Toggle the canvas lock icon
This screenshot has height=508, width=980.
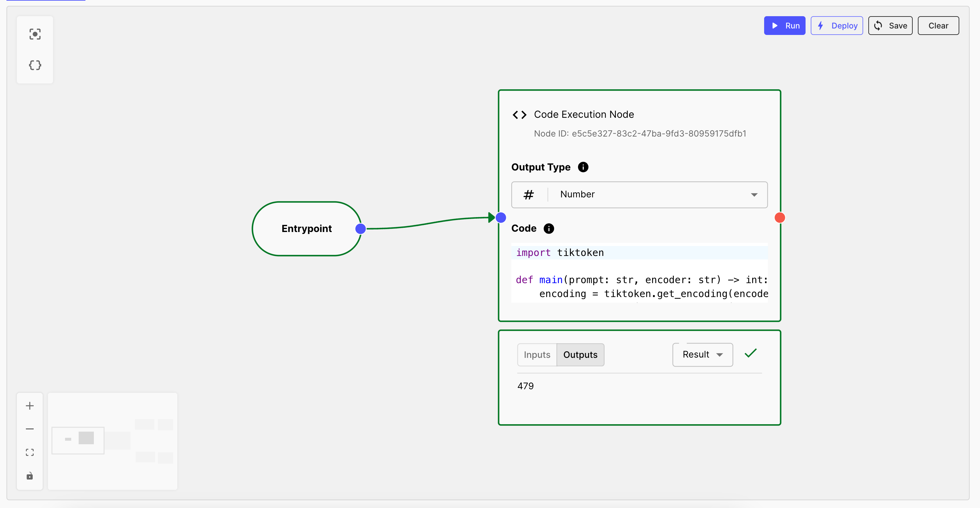[30, 476]
